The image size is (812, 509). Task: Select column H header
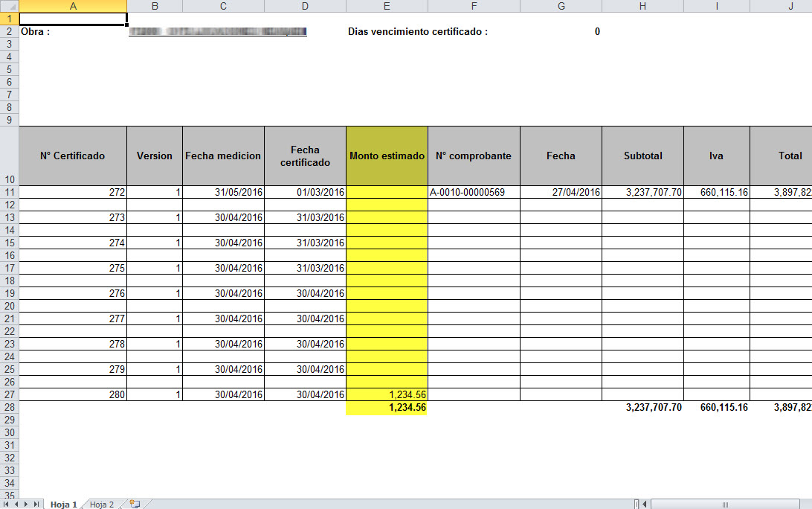[642, 6]
